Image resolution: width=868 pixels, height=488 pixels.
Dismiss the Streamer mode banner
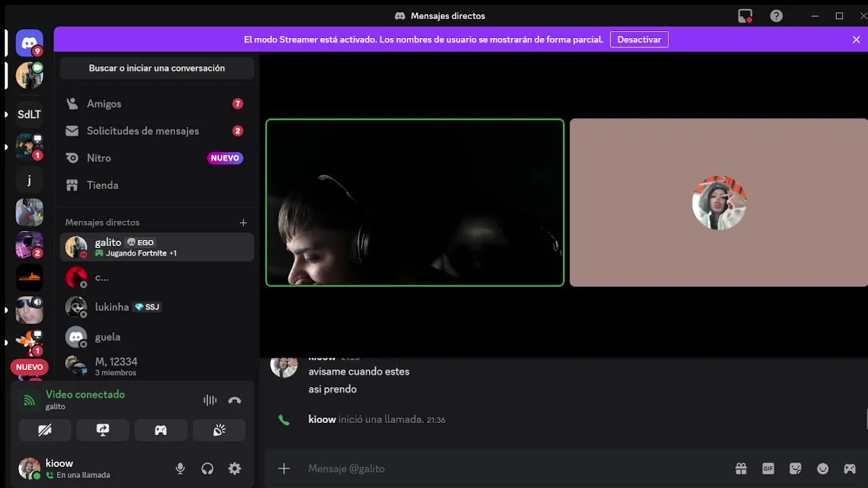coord(856,39)
